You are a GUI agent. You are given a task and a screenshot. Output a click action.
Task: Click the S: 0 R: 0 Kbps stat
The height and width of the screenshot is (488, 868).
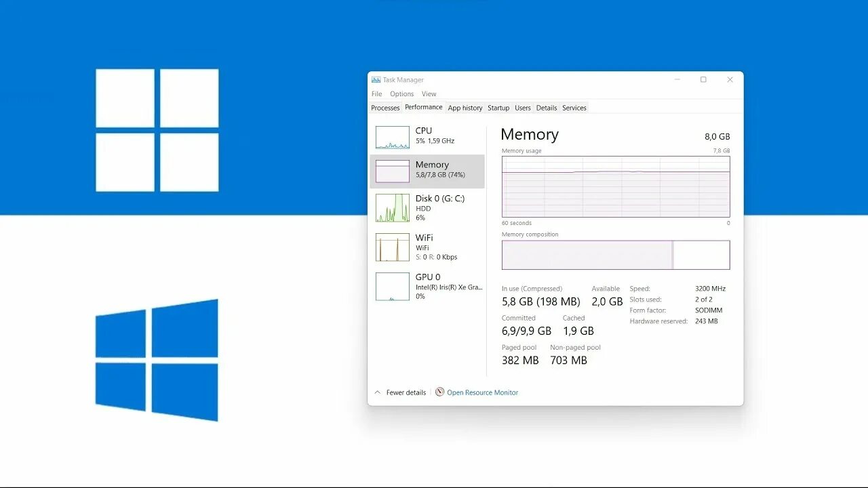click(437, 258)
